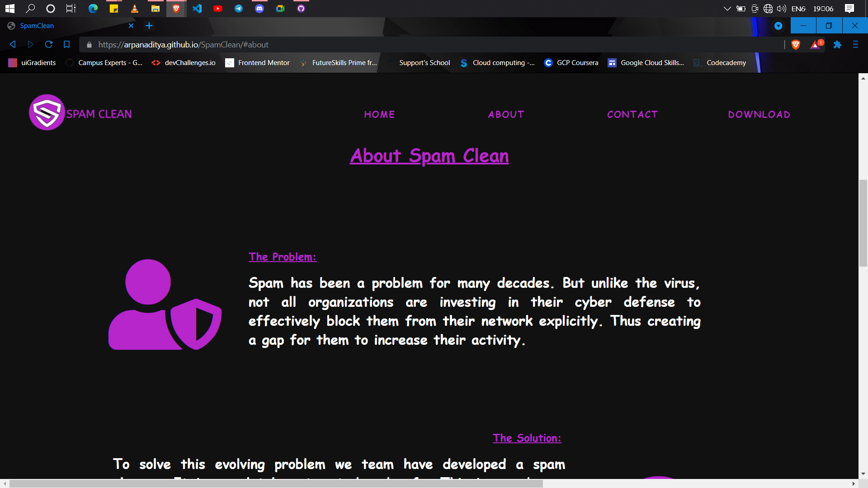This screenshot has width=868, height=488.
Task: Navigate to HOME in site menu
Action: tap(379, 114)
